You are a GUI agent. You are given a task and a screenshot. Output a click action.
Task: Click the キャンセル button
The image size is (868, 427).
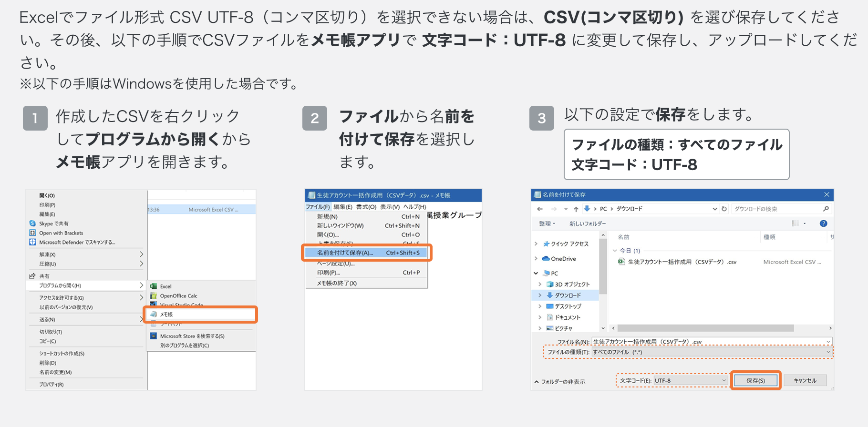[x=805, y=380]
